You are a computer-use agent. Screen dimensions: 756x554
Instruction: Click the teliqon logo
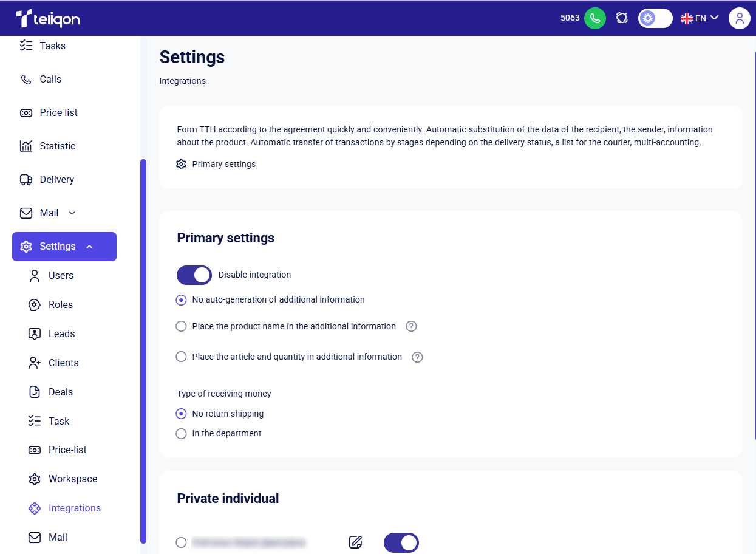[x=49, y=18]
